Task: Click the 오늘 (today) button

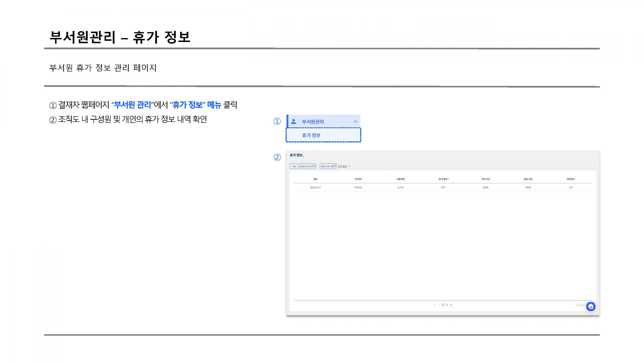Action: 294,166
